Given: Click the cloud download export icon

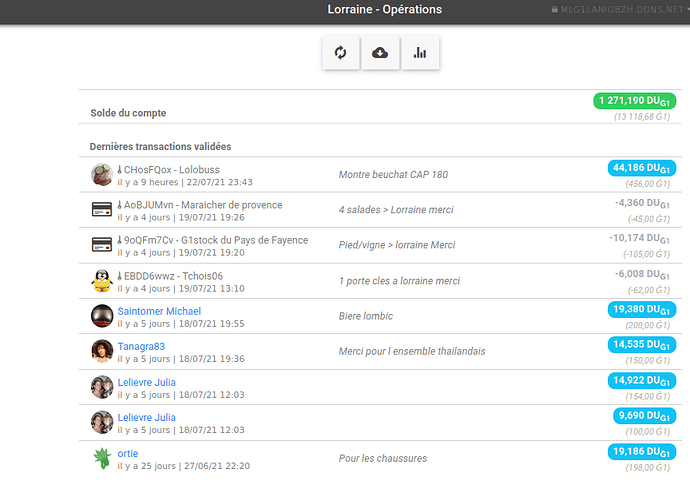Looking at the screenshot, I should pyautogui.click(x=380, y=53).
